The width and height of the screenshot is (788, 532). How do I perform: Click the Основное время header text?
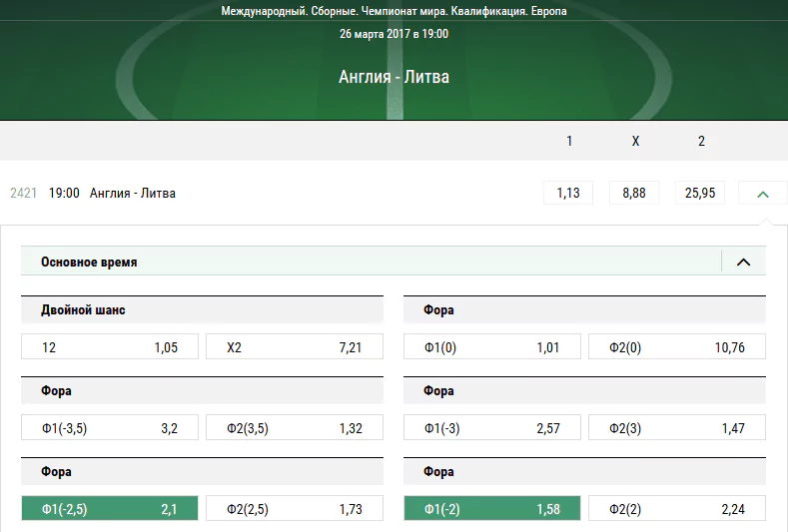point(89,263)
